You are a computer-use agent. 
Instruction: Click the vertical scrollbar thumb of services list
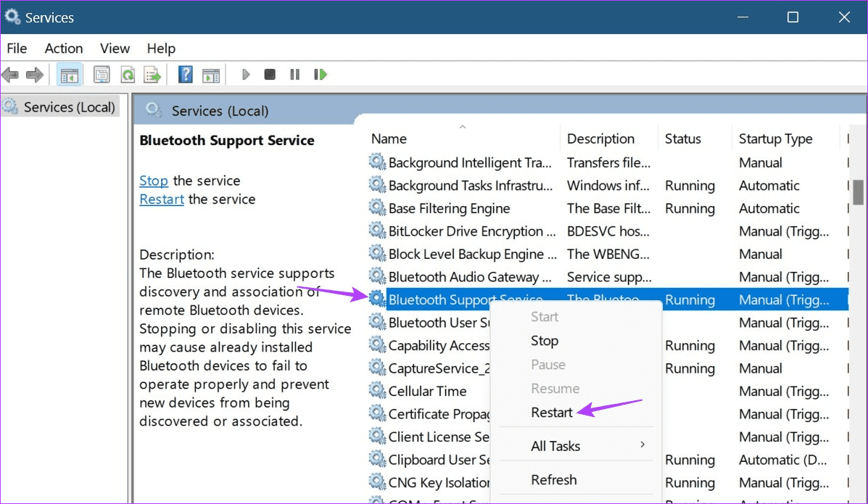pos(858,191)
